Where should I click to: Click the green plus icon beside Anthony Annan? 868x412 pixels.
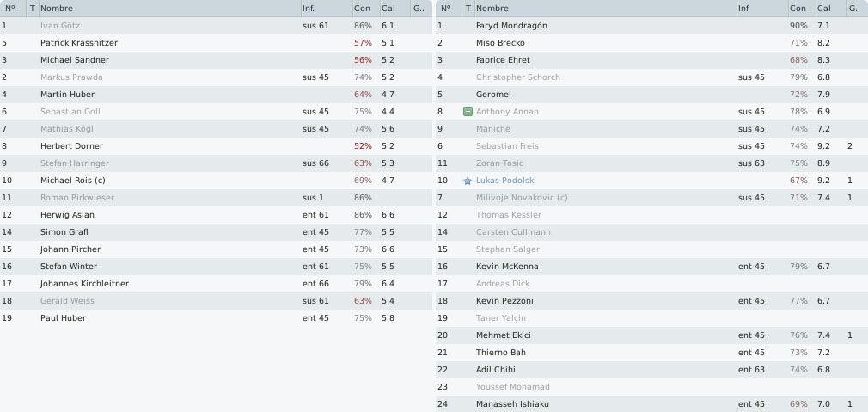tap(468, 112)
